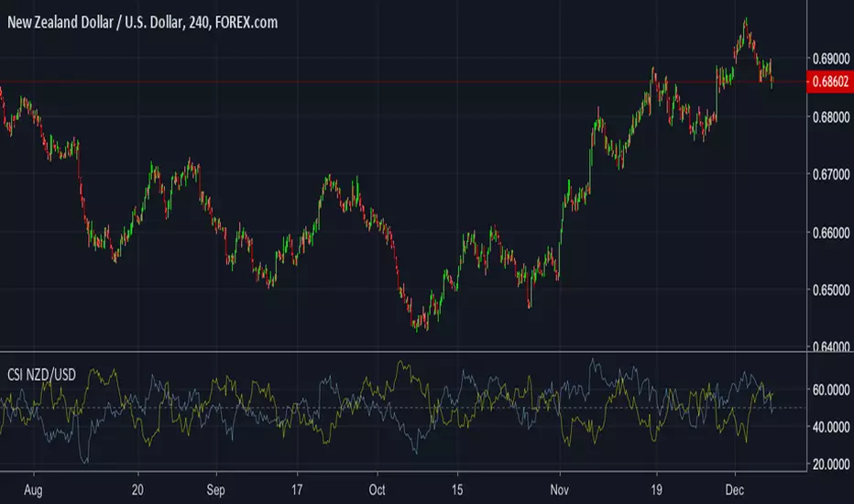Click the Oct date label on time axis
Screen dimensions: 854x504
[377, 490]
